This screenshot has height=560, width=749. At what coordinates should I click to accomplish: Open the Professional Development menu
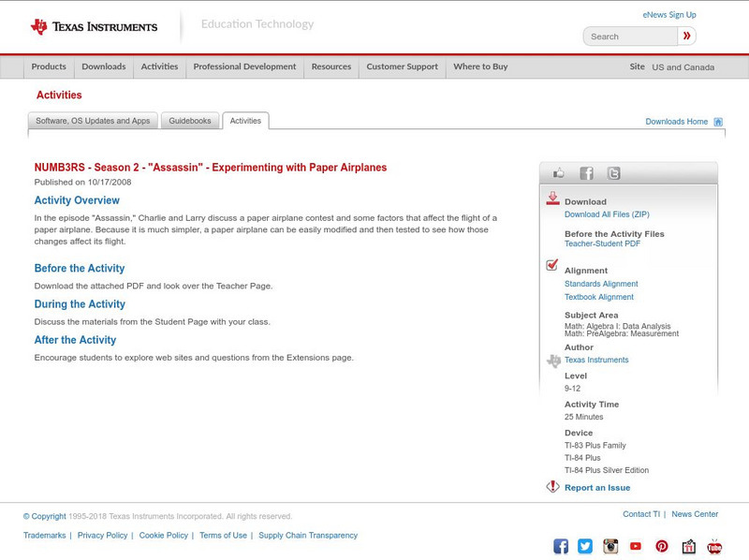click(244, 66)
